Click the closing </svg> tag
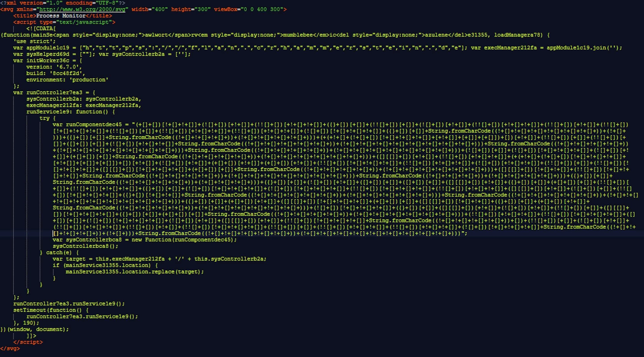Image resolution: width=644 pixels, height=357 pixels. (x=10, y=349)
